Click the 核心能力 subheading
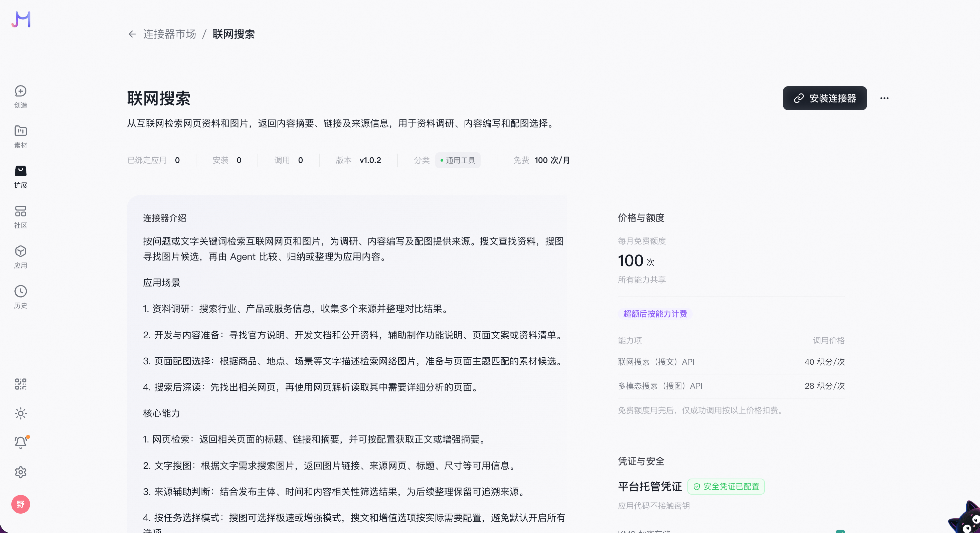 coord(161,413)
